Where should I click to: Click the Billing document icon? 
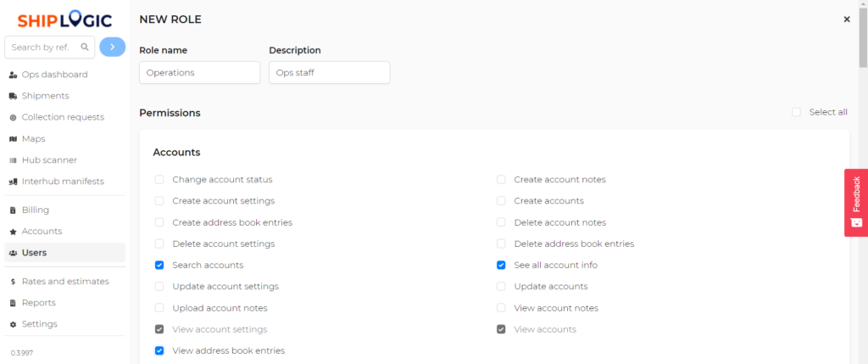(14, 210)
